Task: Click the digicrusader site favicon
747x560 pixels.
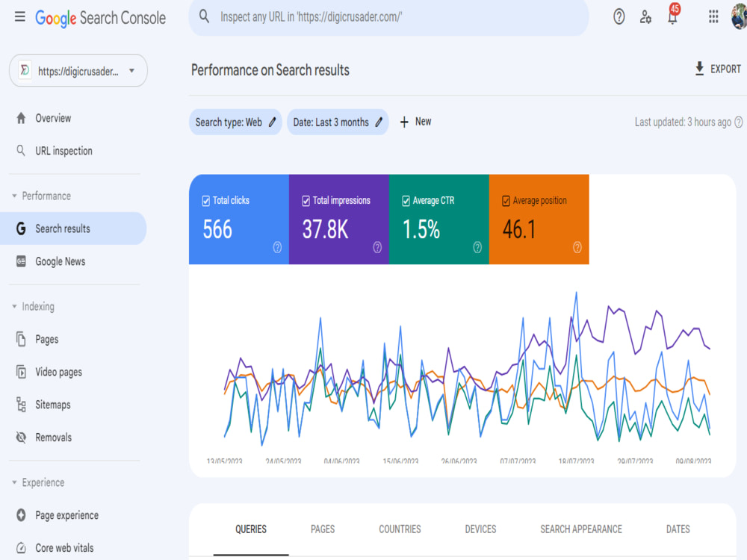Action: pos(25,70)
